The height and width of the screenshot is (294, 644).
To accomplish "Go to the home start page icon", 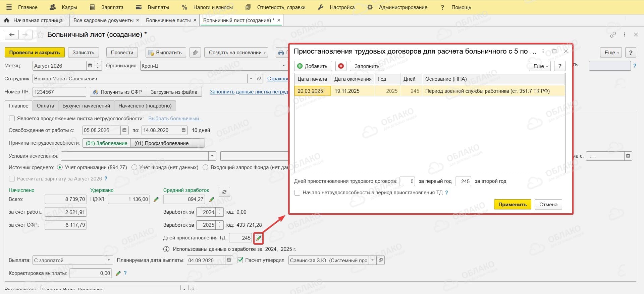I will click(x=6, y=20).
